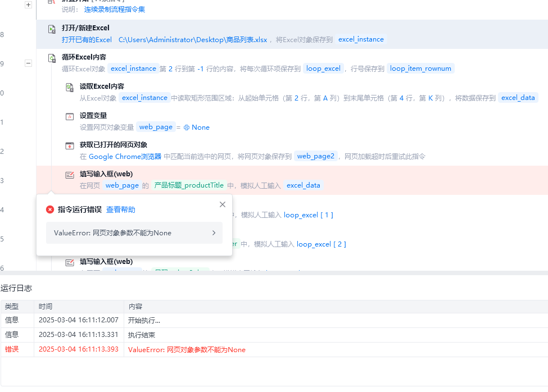The image size is (548, 392).
Task: Click the red error icon in the popup
Action: point(50,209)
